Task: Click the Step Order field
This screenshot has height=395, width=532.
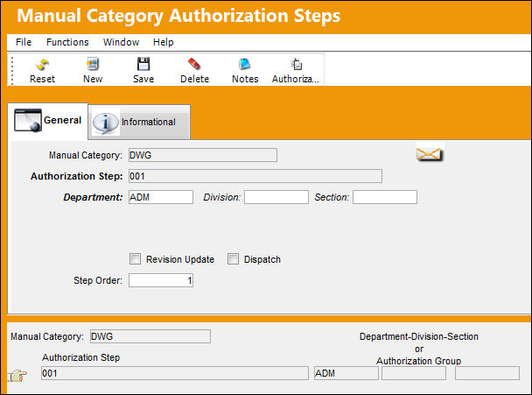Action: pyautogui.click(x=161, y=280)
